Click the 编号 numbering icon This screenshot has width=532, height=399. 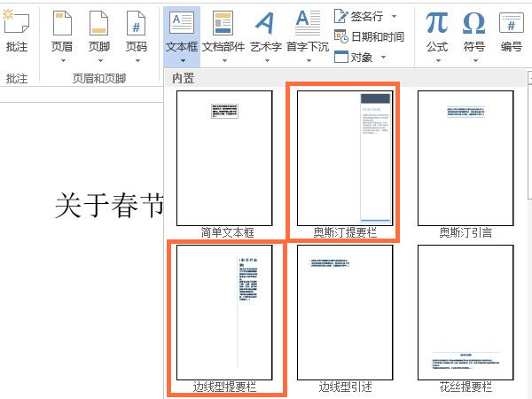(x=512, y=23)
